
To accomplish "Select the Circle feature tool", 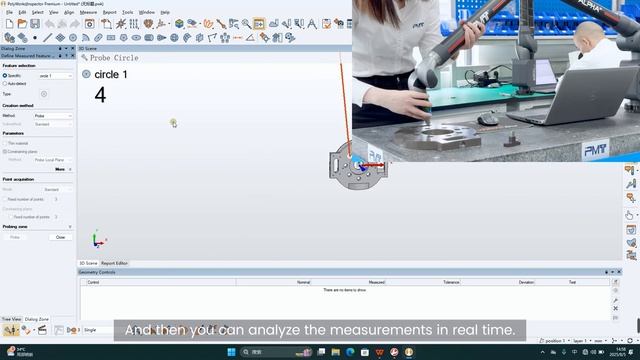I will click(x=73, y=38).
